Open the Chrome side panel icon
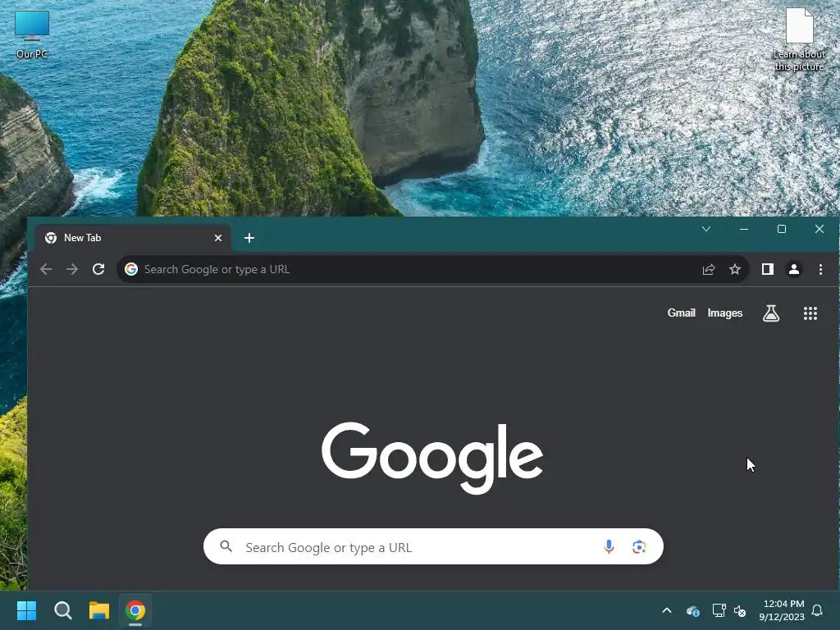The height and width of the screenshot is (630, 840). coord(768,269)
